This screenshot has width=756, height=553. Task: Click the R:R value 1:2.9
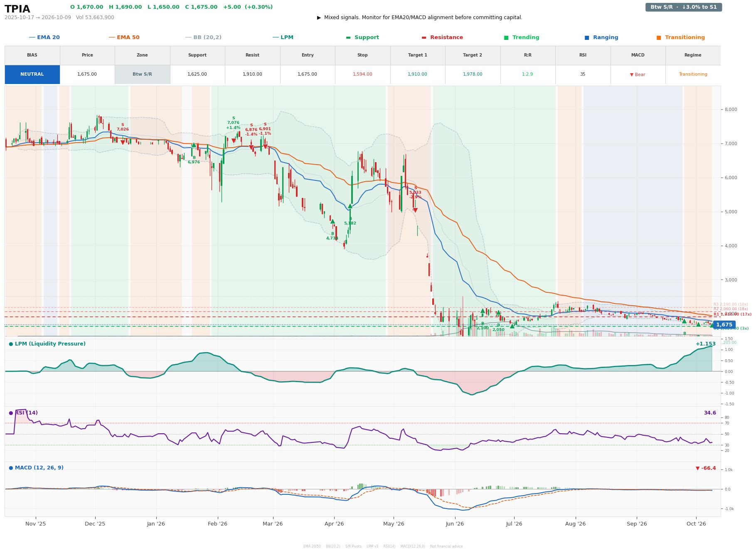[x=527, y=74]
